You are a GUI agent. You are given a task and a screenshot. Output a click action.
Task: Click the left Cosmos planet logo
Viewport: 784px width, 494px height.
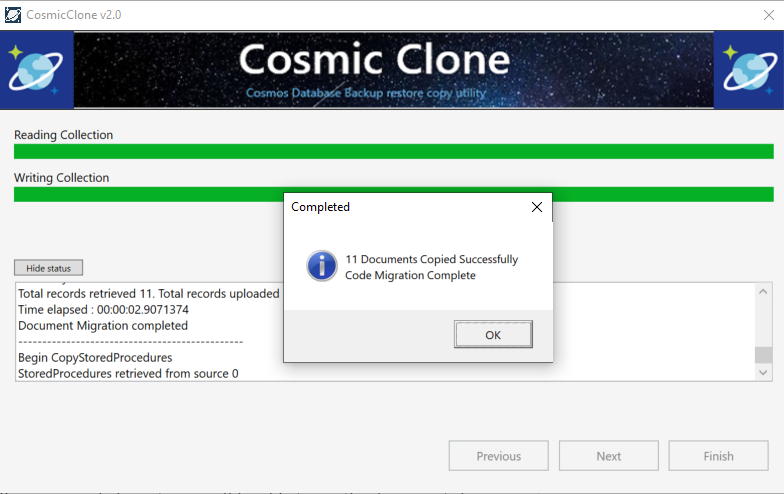[36, 70]
